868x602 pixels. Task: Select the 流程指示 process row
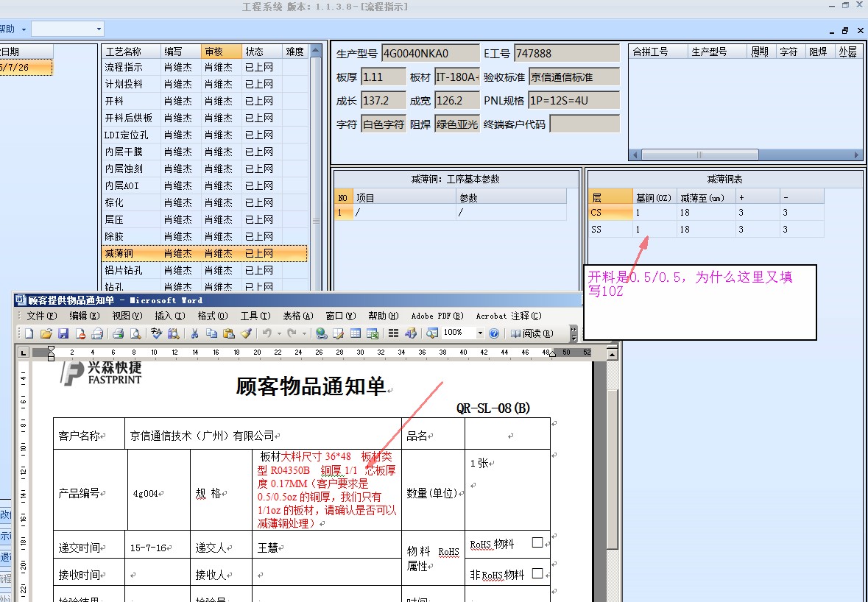(204, 67)
